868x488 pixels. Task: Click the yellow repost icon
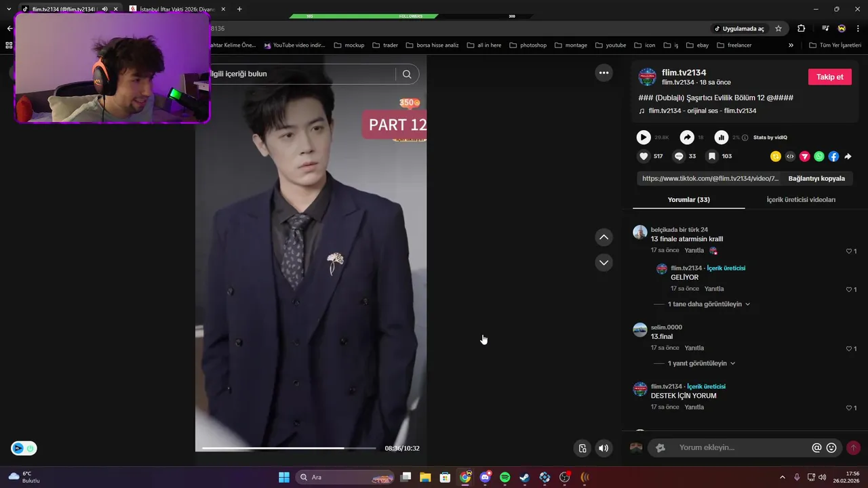776,157
